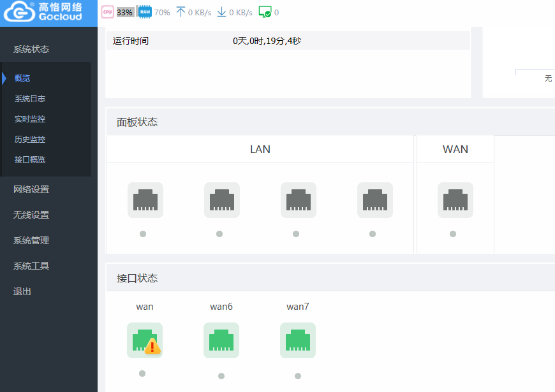
Task: Click the 接口状态 section header
Action: 137,278
